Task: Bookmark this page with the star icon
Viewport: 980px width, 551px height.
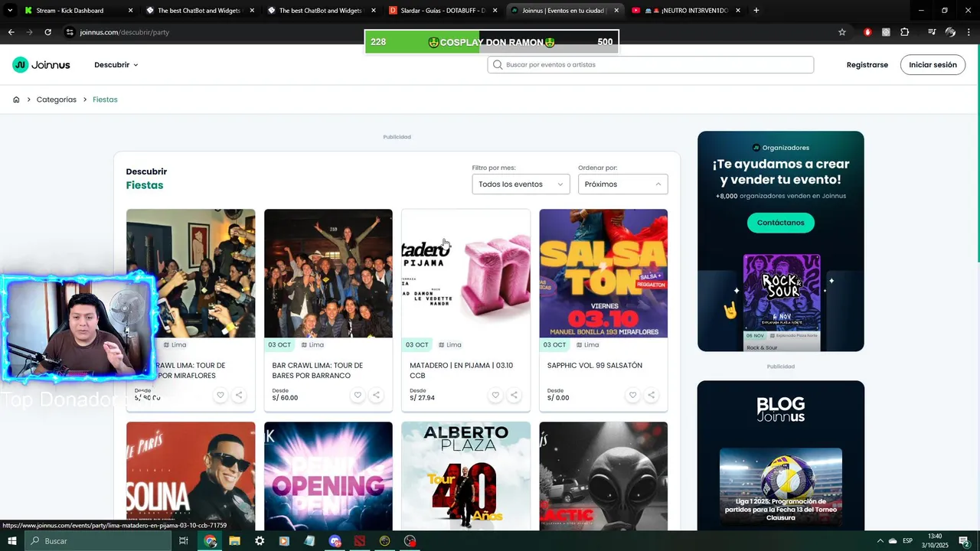Action: click(x=842, y=32)
